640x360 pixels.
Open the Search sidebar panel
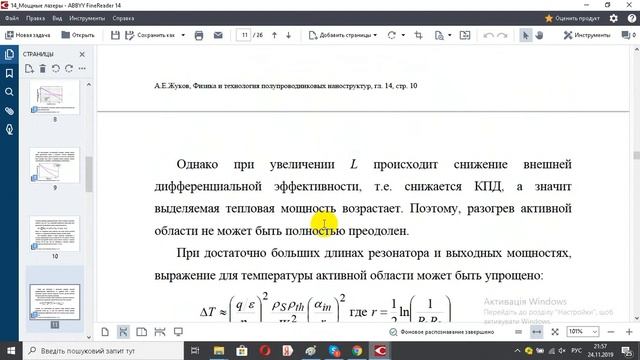[9, 92]
